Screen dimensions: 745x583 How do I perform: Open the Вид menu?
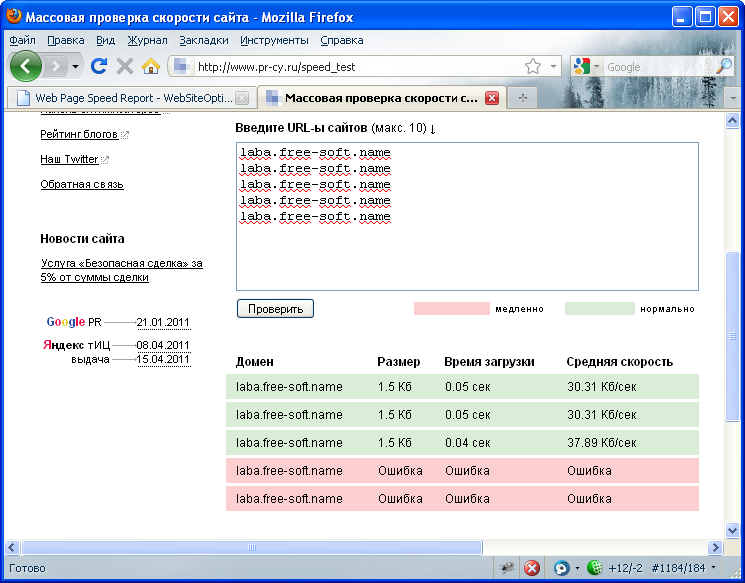tap(105, 40)
